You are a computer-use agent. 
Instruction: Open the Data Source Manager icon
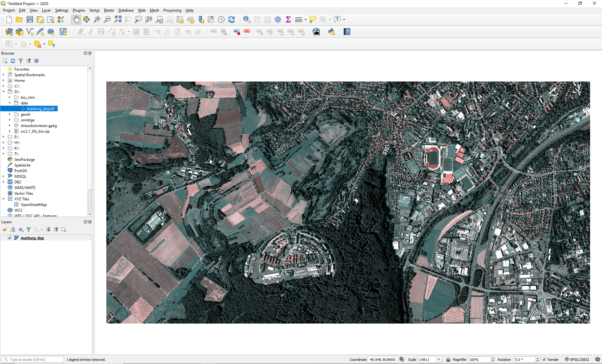9,32
